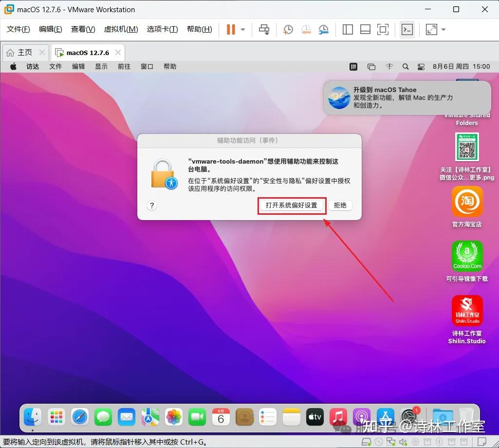Toggle the library sidebar view icon

point(348,30)
